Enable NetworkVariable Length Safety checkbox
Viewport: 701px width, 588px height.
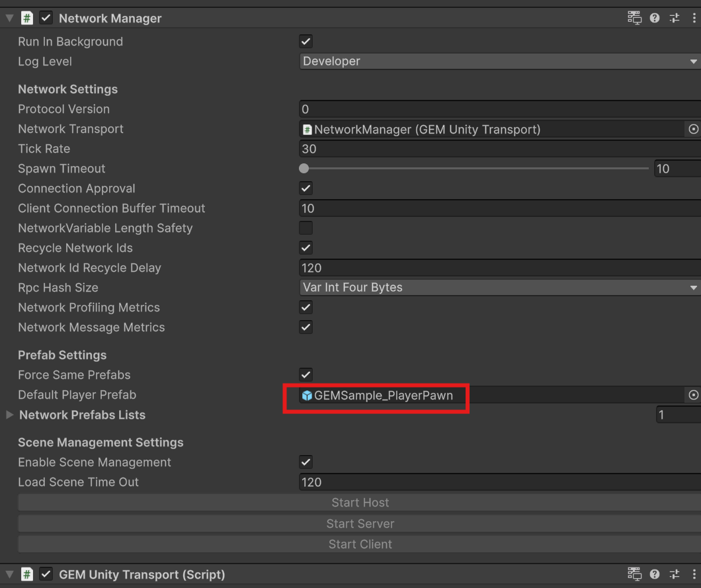(306, 228)
